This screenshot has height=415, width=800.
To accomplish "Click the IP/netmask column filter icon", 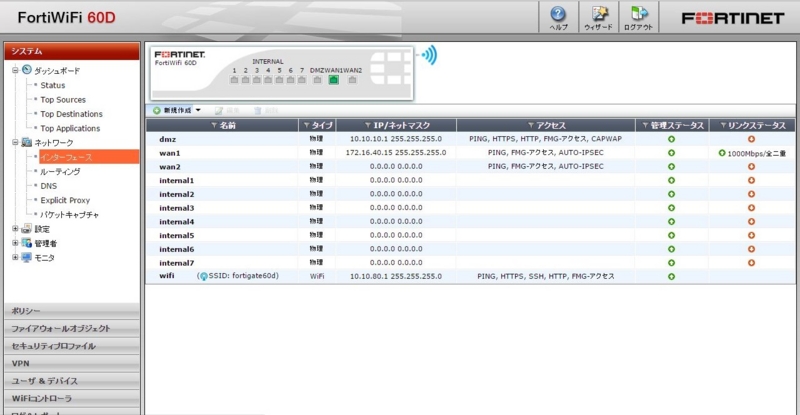I will [367, 125].
